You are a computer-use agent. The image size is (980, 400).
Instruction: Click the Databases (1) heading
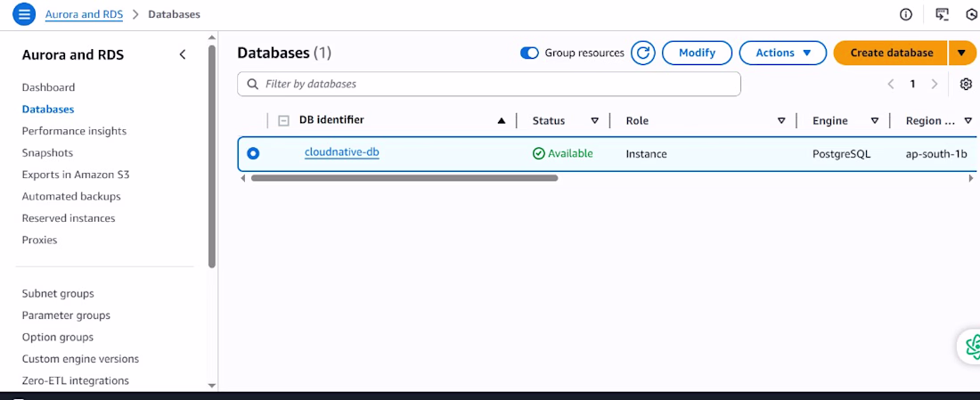coord(284,53)
